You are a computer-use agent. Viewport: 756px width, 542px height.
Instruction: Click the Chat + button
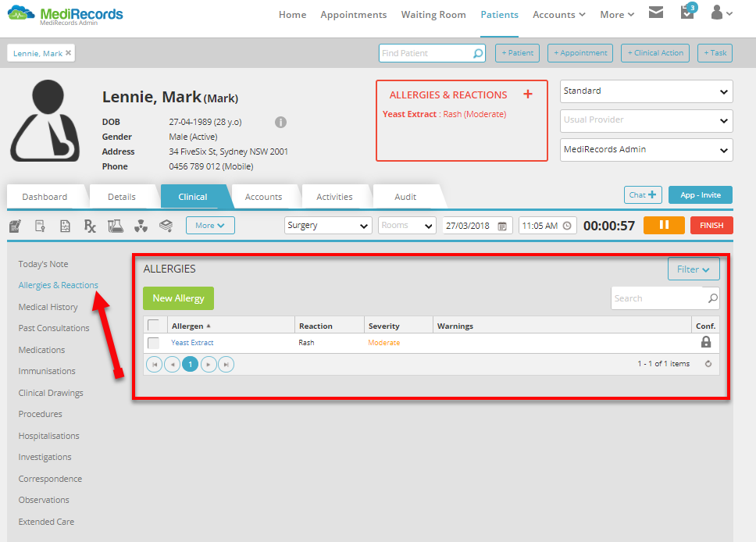[643, 194]
